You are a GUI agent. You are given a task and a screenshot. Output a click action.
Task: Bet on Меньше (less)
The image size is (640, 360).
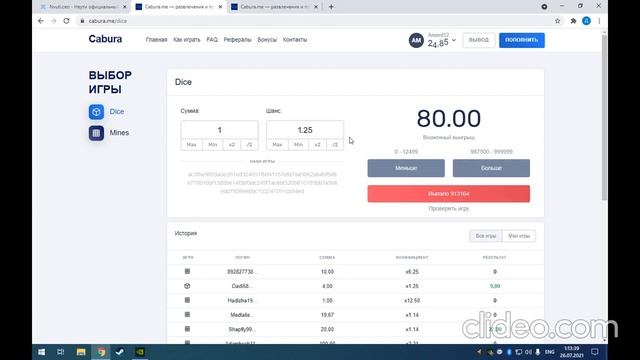pos(406,168)
